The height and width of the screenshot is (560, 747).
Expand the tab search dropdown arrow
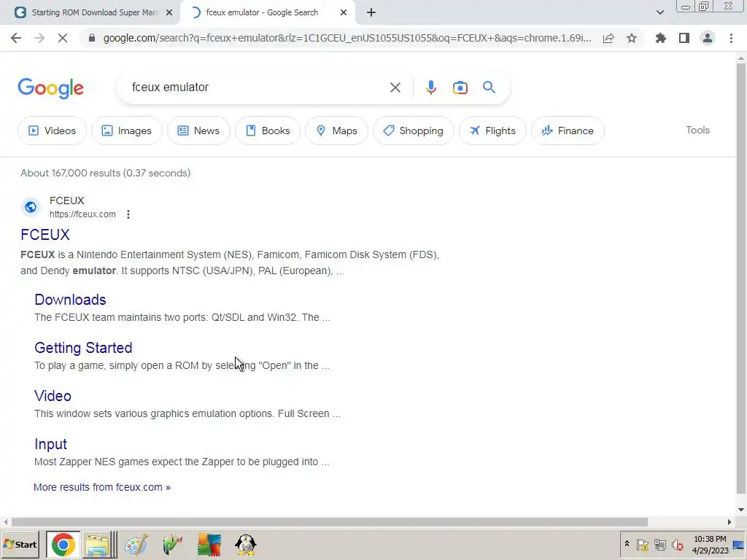coord(659,12)
